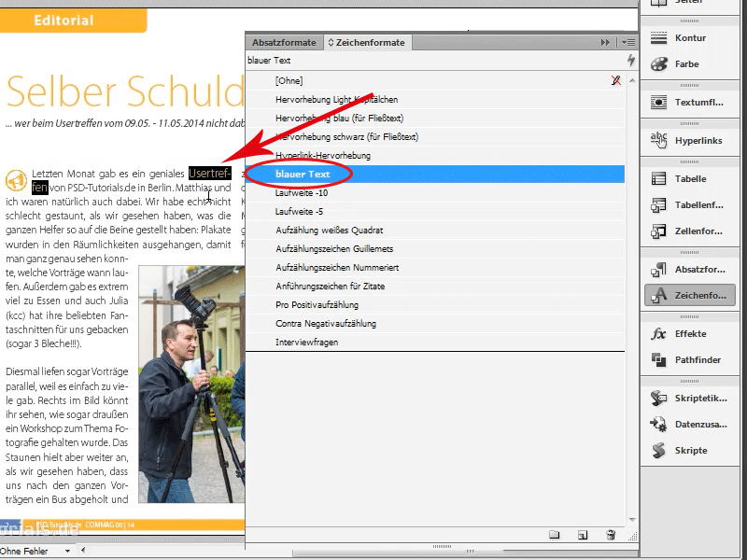Apply Hervorhebung Light Kapitälchen style
Screen dimensions: 747x560
click(x=435, y=99)
